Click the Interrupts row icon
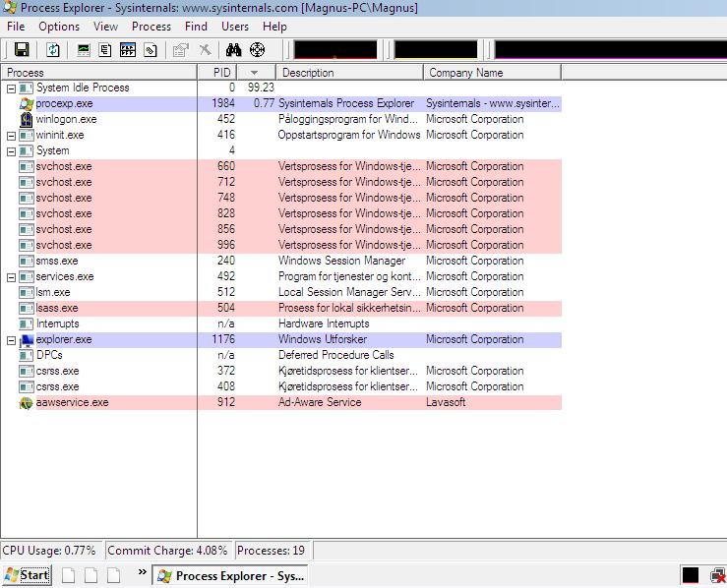727x588 pixels. click(x=27, y=324)
